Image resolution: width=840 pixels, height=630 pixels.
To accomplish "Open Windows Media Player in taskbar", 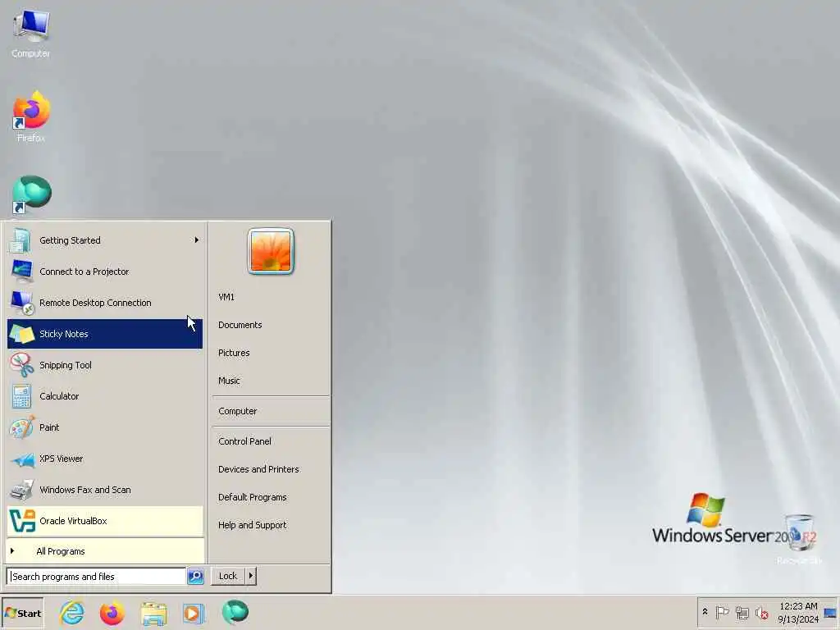I will coord(194,614).
